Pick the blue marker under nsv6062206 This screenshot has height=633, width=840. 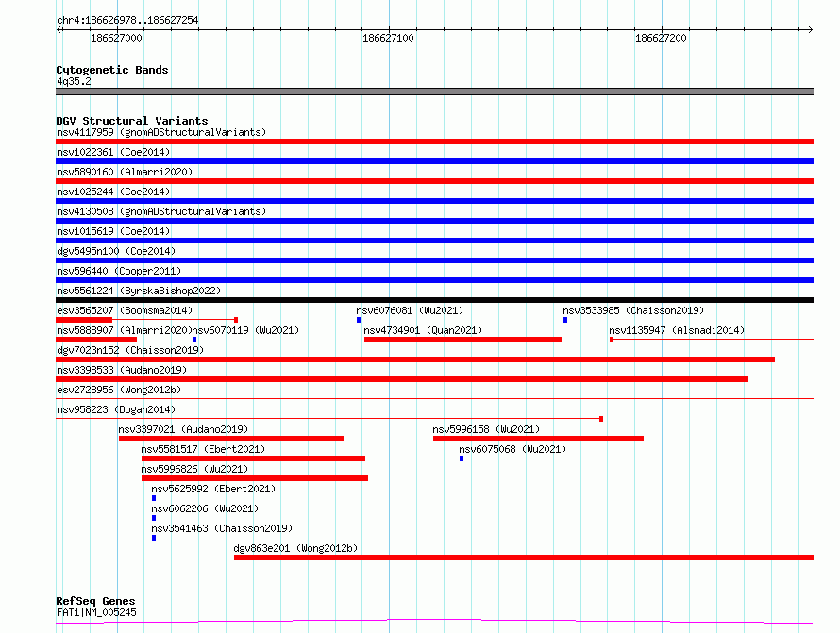[154, 518]
